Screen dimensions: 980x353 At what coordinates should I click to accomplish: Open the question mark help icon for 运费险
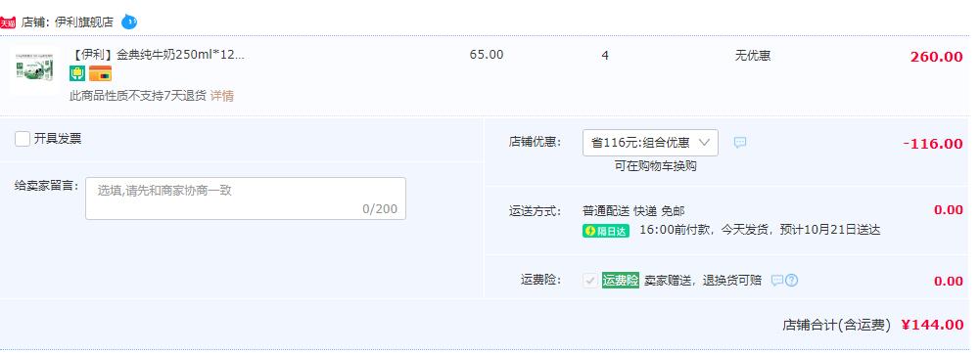tap(791, 281)
